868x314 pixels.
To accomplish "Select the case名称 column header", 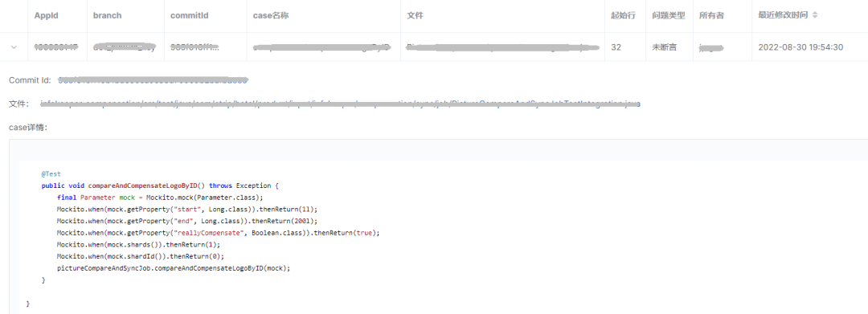I will 271,15.
